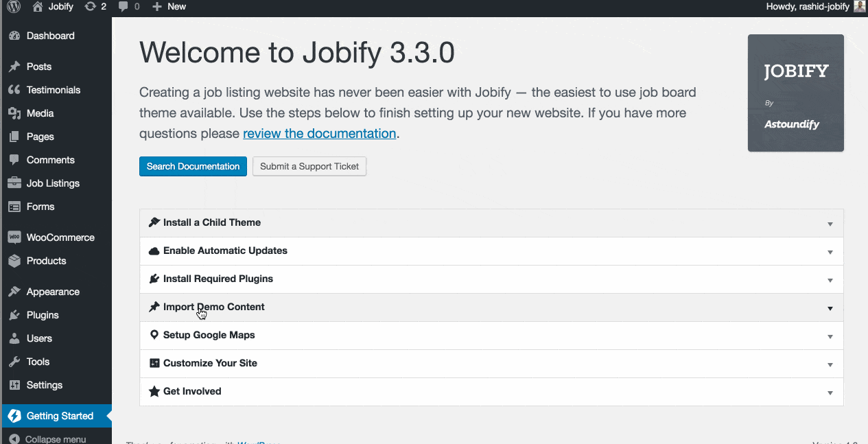This screenshot has height=444, width=868.
Task: Click the Dashboard gauge icon
Action: pyautogui.click(x=14, y=36)
